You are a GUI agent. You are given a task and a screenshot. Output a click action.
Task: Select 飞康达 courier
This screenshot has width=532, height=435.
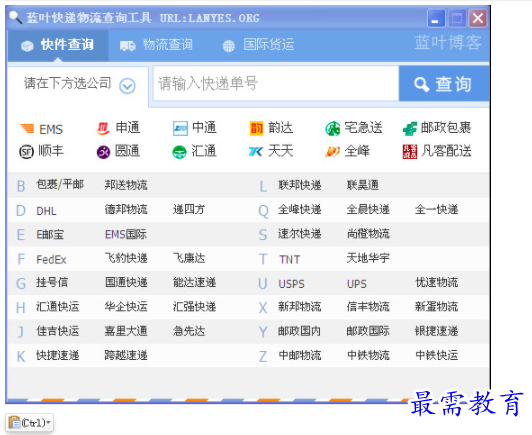click(189, 259)
